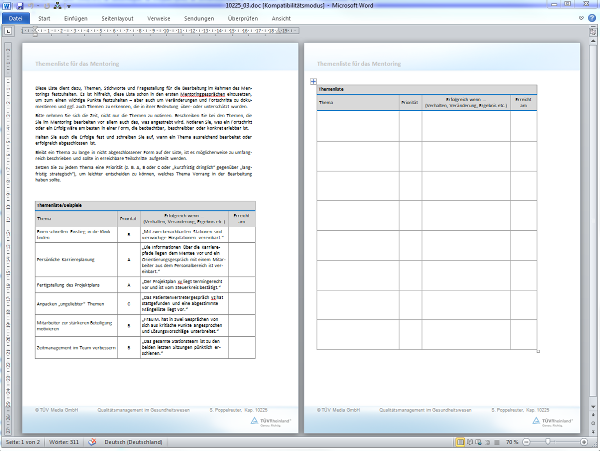The height and width of the screenshot is (451, 600).
Task: Click the Save icon in quick access toolbar
Action: point(18,5)
